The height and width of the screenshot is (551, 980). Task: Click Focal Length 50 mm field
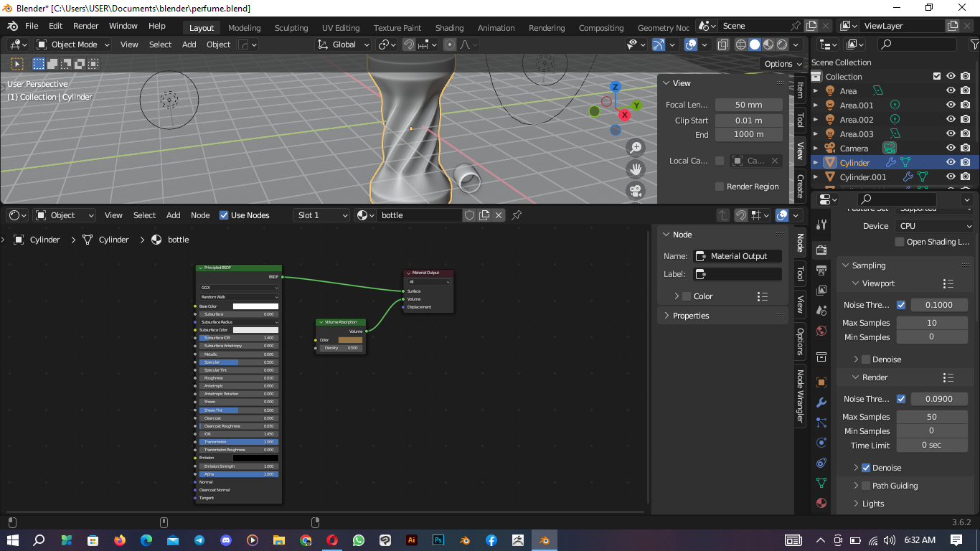[749, 105]
